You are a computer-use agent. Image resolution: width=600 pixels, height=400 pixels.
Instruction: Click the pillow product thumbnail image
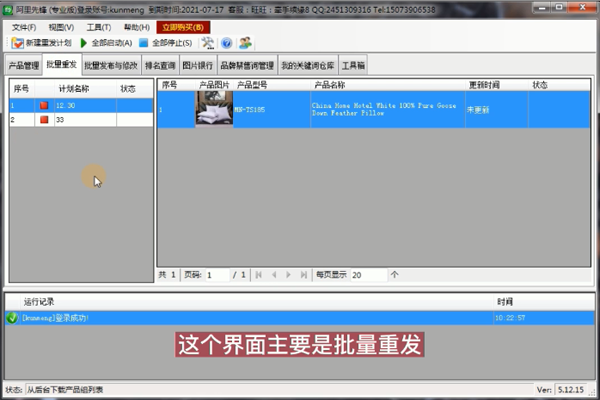tap(213, 109)
